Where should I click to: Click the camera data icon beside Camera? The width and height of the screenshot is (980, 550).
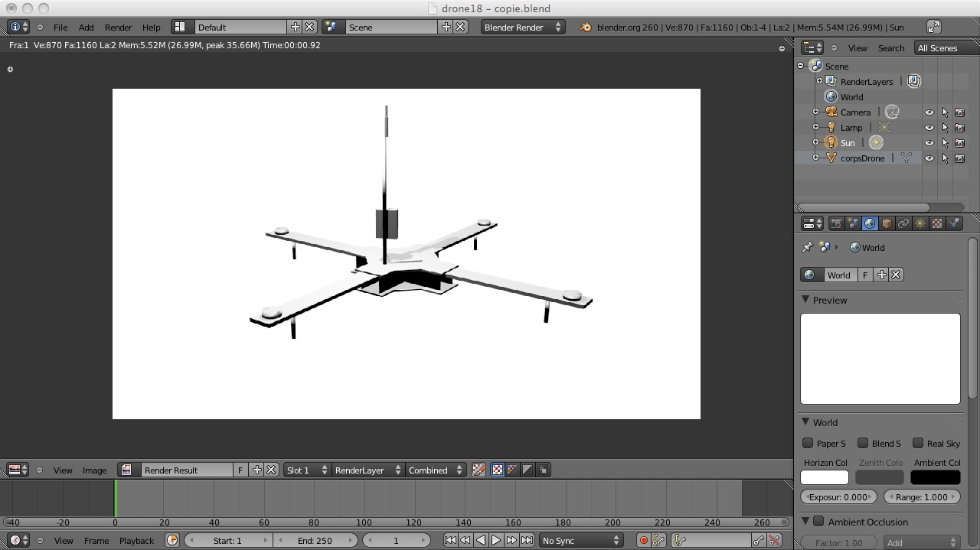click(x=892, y=112)
